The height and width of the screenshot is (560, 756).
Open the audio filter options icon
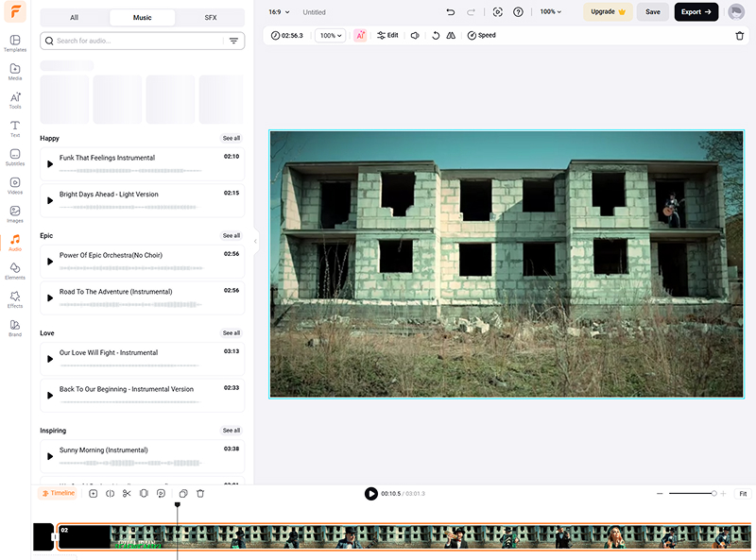pyautogui.click(x=233, y=42)
